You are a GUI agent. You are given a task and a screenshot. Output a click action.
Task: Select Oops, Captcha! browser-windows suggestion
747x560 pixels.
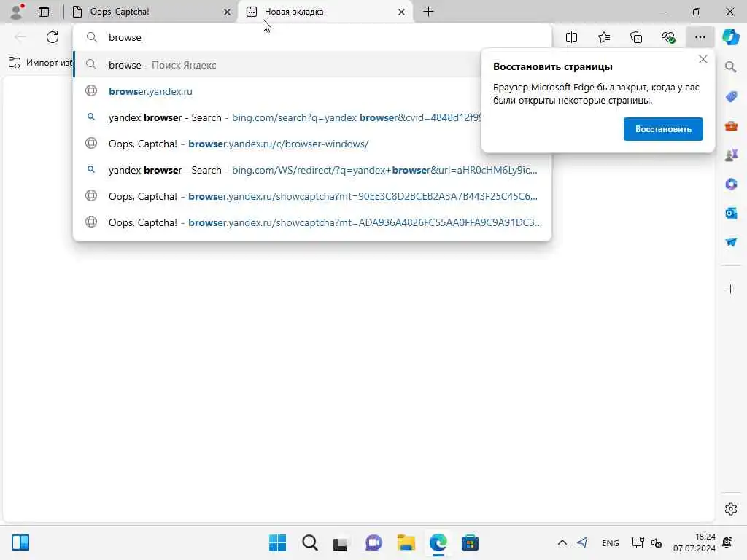coord(277,144)
